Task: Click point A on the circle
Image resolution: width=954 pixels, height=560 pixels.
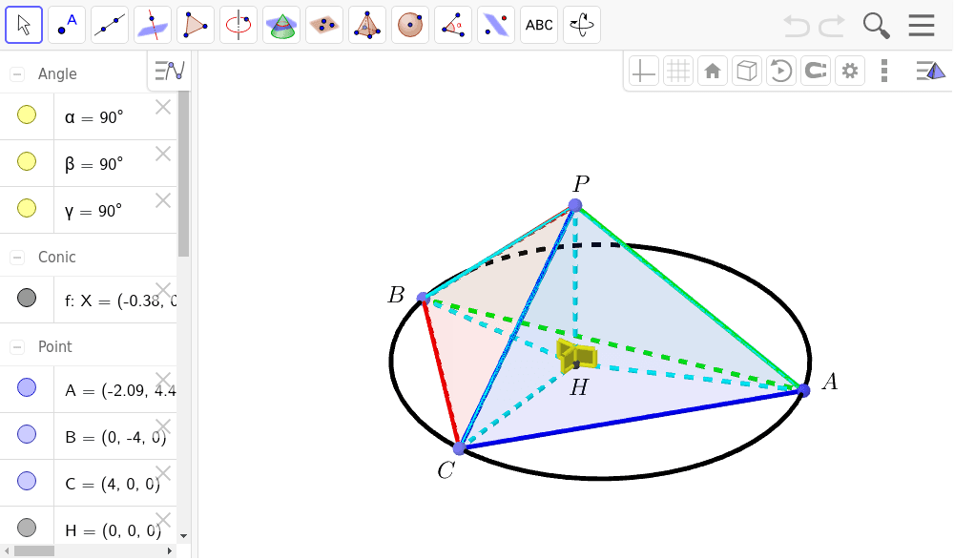Action: tap(803, 390)
